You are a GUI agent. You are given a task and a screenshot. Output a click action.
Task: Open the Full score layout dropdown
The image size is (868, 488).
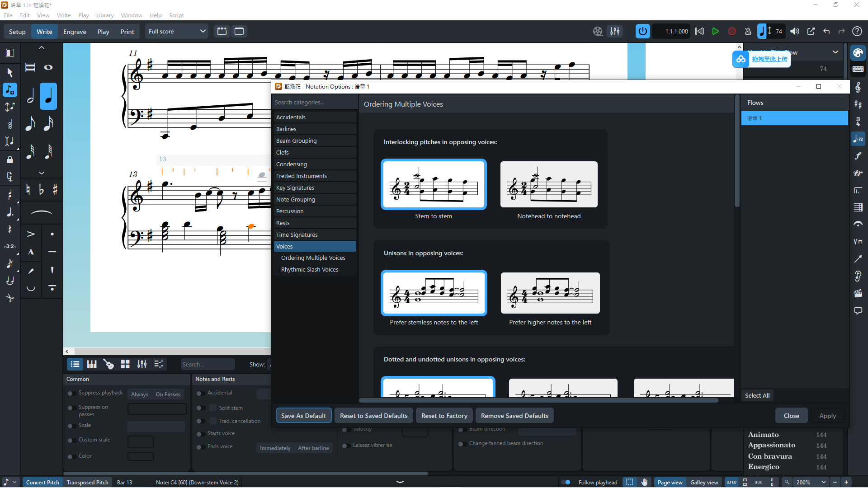[x=177, y=31]
